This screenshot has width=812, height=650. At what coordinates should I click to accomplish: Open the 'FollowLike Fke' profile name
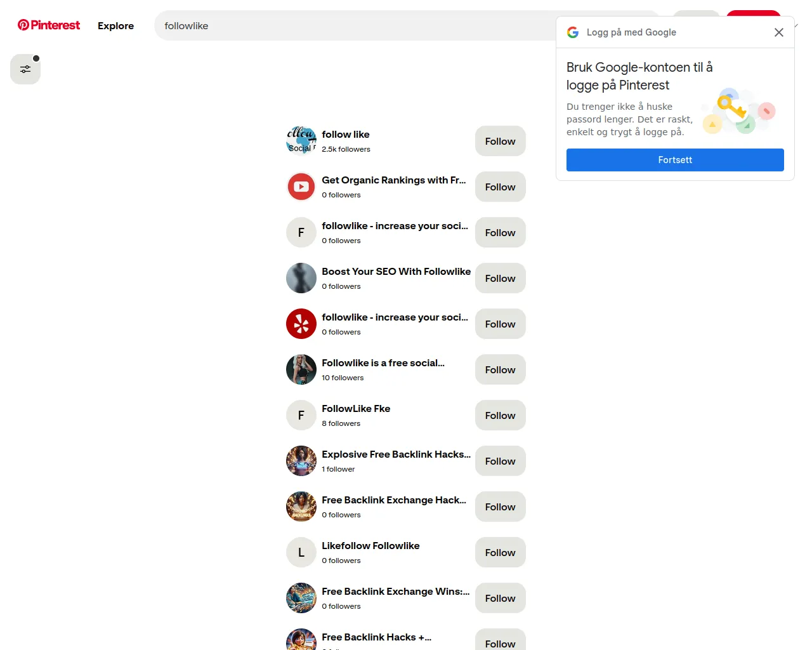tap(356, 409)
